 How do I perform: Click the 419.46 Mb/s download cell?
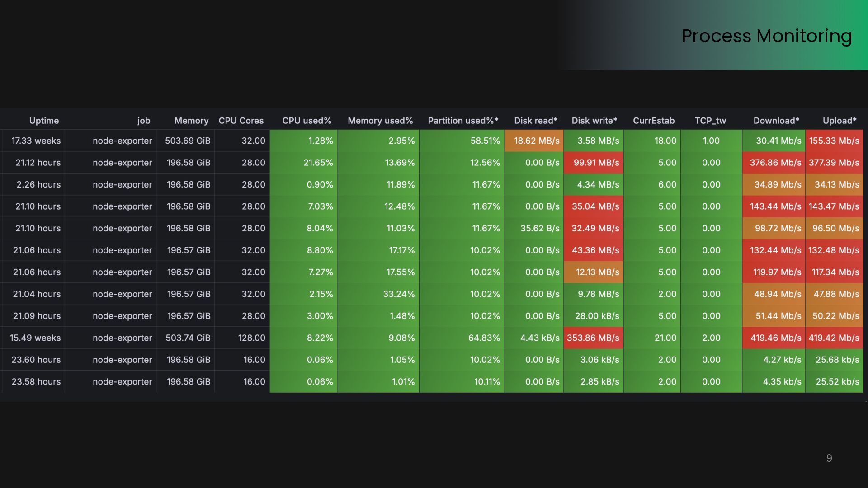click(x=775, y=338)
